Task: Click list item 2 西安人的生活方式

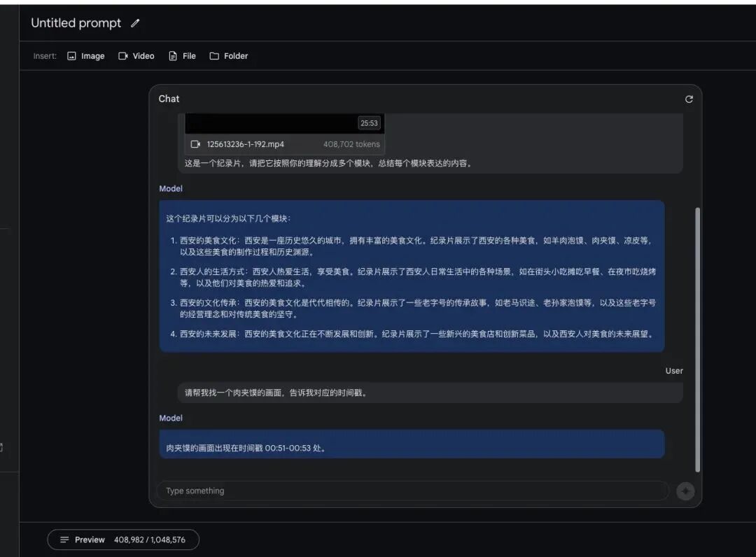Action: (x=414, y=278)
